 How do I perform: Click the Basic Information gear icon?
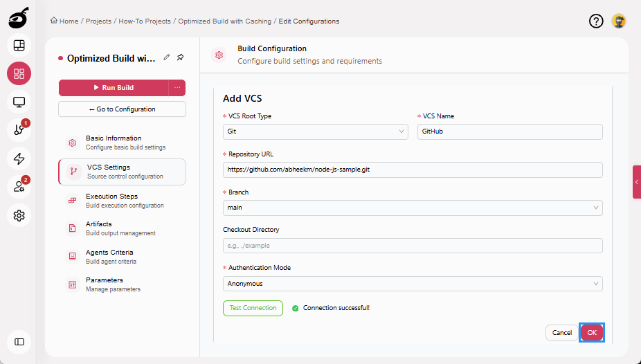73,143
